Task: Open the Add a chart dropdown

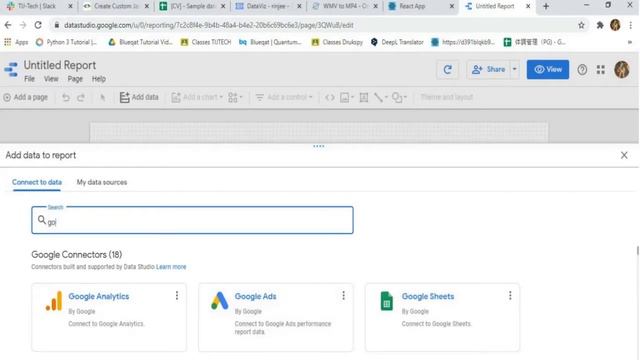Action: click(x=197, y=97)
